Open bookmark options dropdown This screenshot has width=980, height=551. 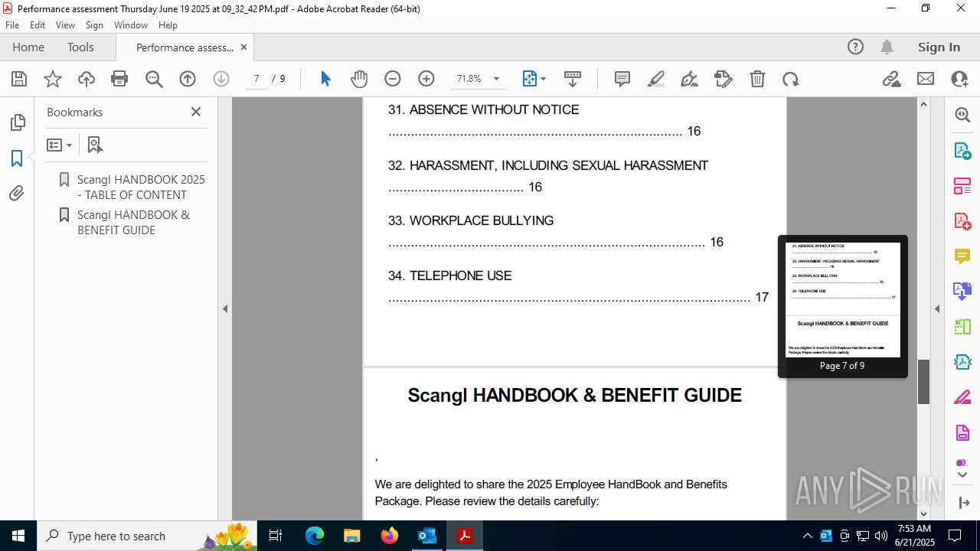coord(59,145)
